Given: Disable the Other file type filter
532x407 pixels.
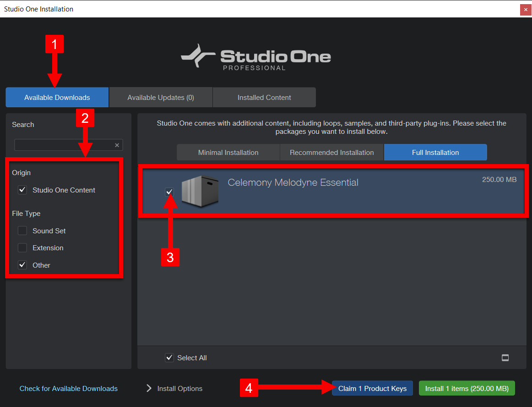Looking at the screenshot, I should [22, 265].
